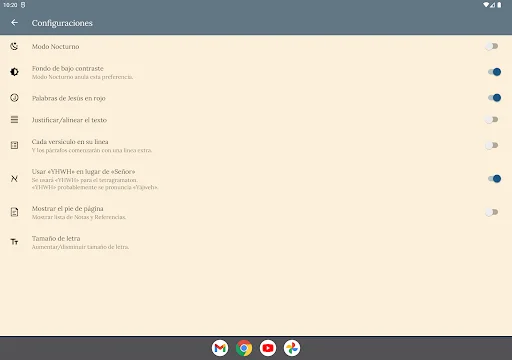Enable the Modo Nocturno switch
The width and height of the screenshot is (512, 360).
[492, 46]
